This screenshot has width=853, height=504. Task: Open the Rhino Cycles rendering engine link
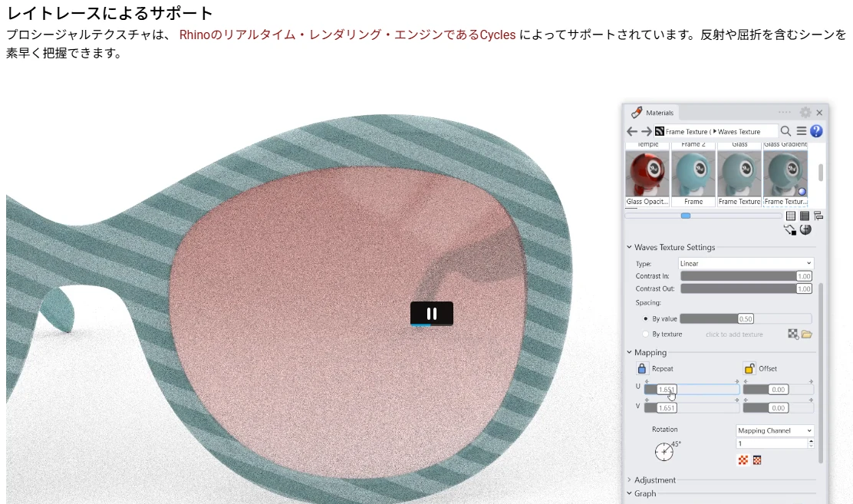pos(347,35)
